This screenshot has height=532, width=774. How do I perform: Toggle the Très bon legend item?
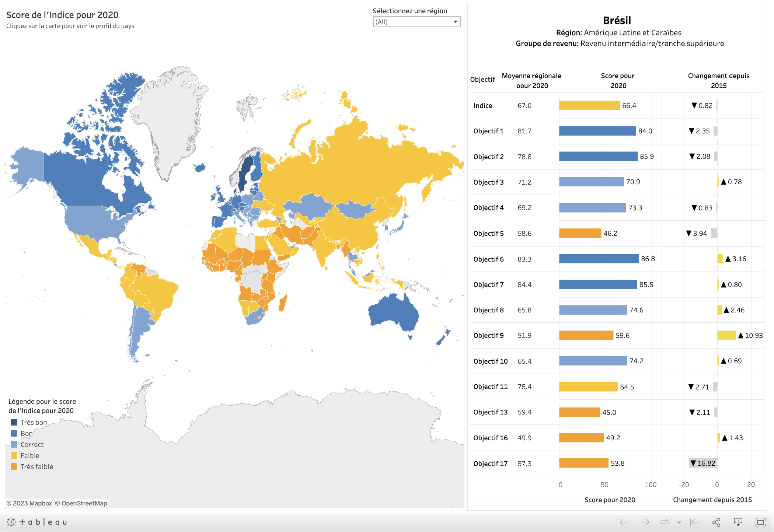tap(34, 422)
